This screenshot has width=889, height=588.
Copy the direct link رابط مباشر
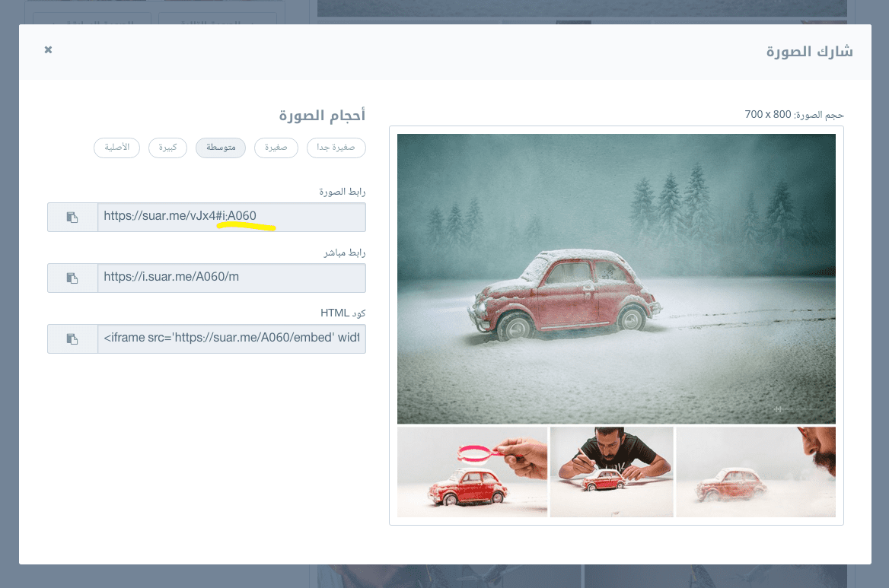coord(72,278)
